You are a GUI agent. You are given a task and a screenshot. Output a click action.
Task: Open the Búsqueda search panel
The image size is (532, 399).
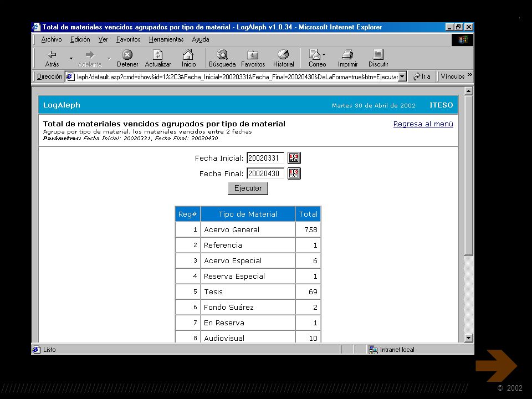(222, 58)
